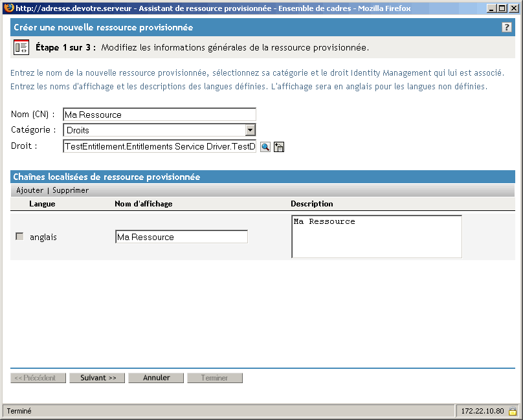Image resolution: width=523 pixels, height=420 pixels.
Task: Click the Catégorie field showing Droits
Action: [159, 130]
